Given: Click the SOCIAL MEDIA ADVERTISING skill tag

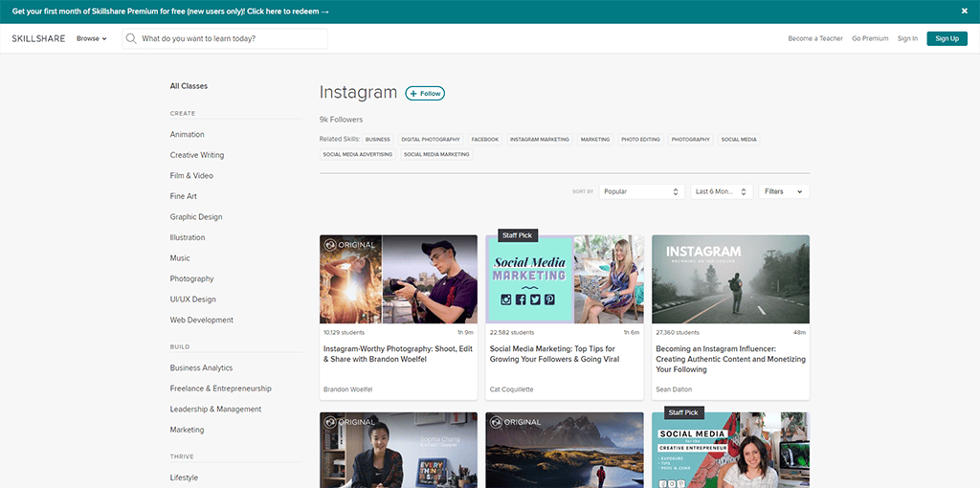Looking at the screenshot, I should (358, 154).
